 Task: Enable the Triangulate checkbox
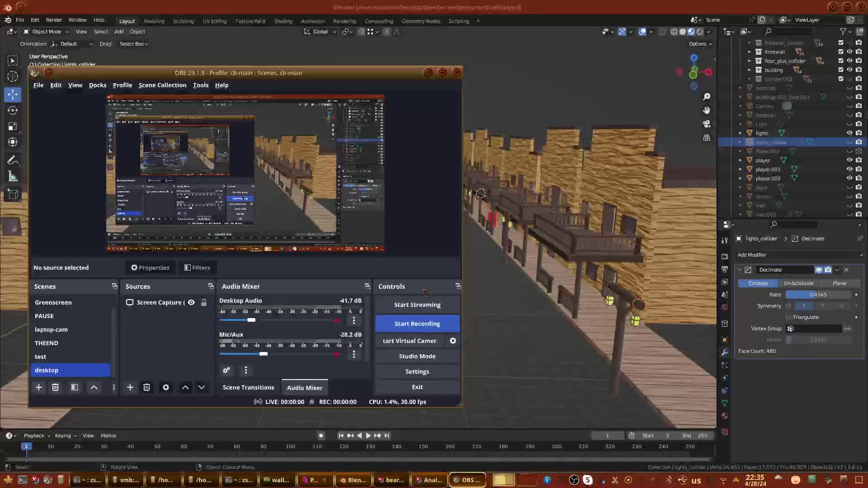tap(789, 317)
